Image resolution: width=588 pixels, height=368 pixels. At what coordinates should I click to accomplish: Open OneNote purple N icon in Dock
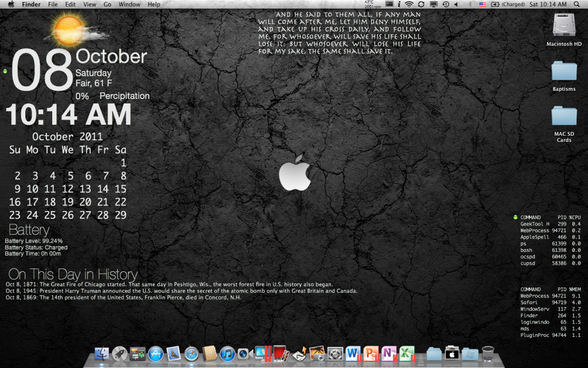tap(389, 354)
